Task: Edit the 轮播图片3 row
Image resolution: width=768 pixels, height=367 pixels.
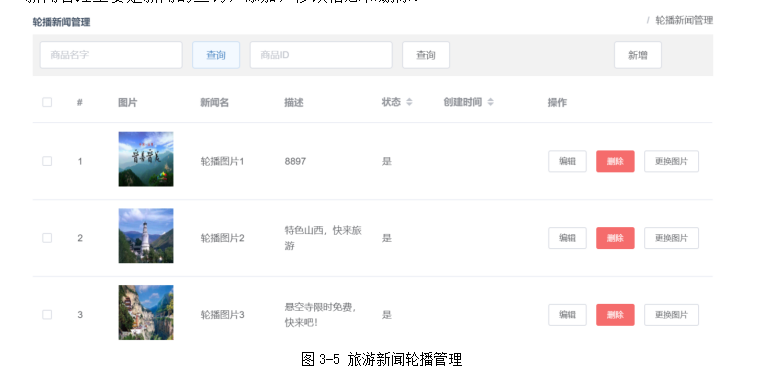Action: (567, 315)
